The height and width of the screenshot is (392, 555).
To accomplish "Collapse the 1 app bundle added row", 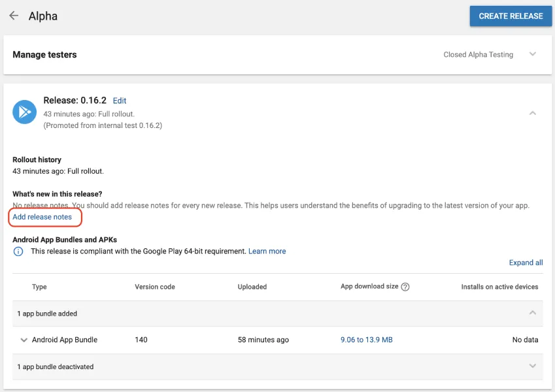I will [x=533, y=314].
